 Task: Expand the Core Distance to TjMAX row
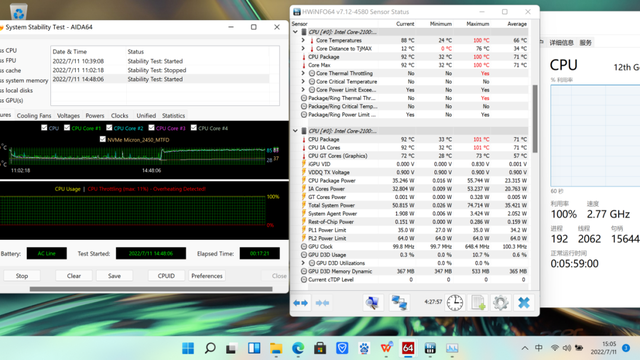[303, 48]
